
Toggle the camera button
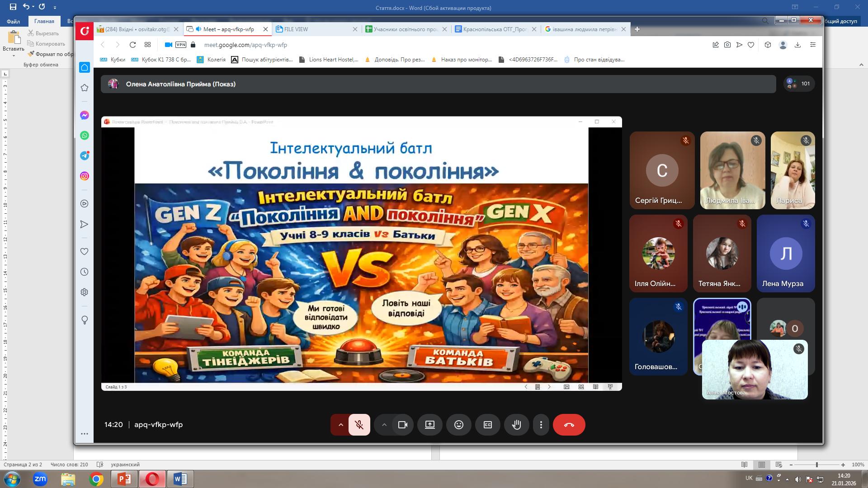coord(402,425)
